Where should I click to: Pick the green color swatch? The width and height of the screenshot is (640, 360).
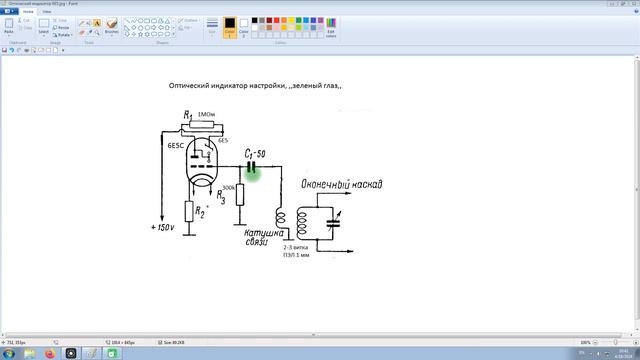point(298,20)
